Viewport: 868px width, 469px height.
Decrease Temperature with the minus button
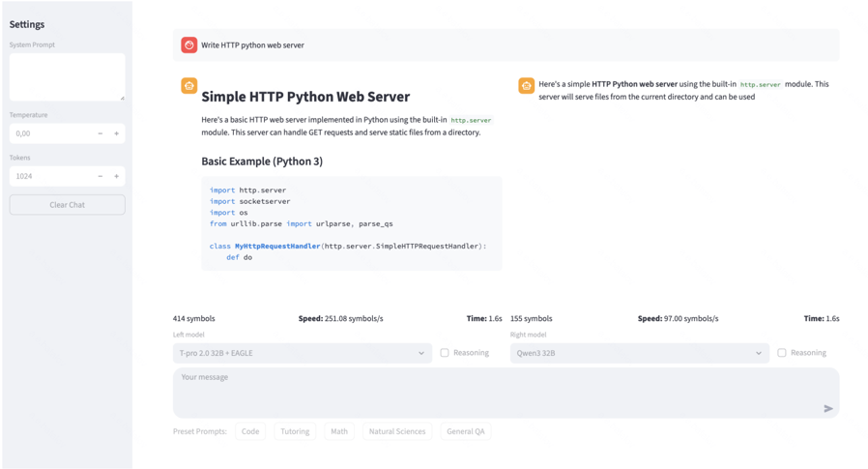tap(101, 133)
